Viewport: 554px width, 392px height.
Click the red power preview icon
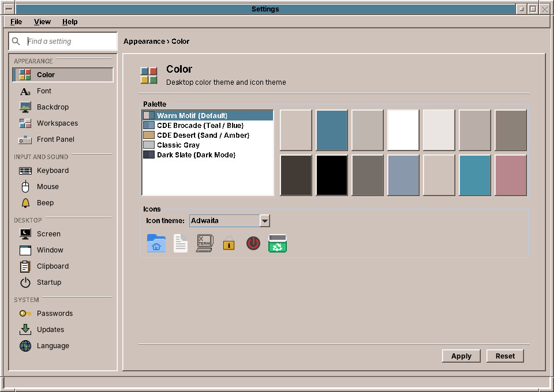coord(253,243)
